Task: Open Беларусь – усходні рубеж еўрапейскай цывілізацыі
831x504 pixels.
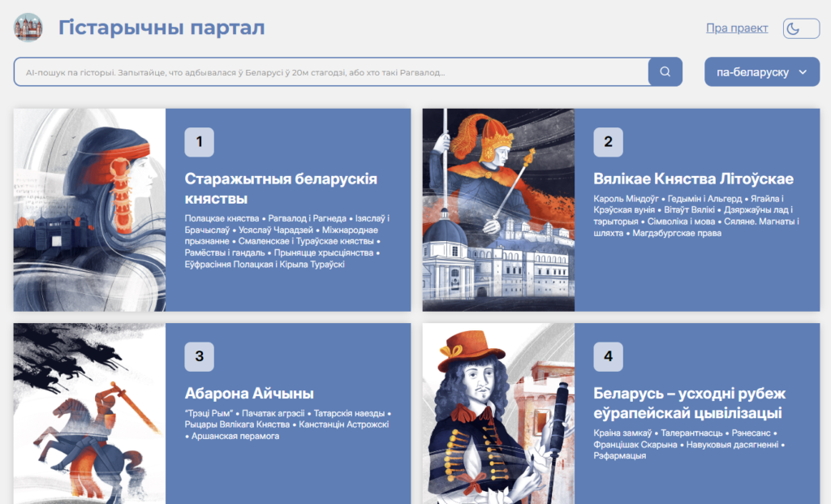Action: [x=690, y=403]
